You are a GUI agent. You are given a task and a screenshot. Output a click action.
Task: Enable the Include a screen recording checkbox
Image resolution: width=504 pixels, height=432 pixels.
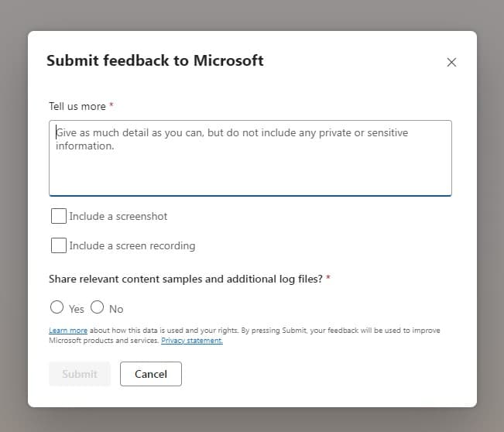tap(58, 245)
